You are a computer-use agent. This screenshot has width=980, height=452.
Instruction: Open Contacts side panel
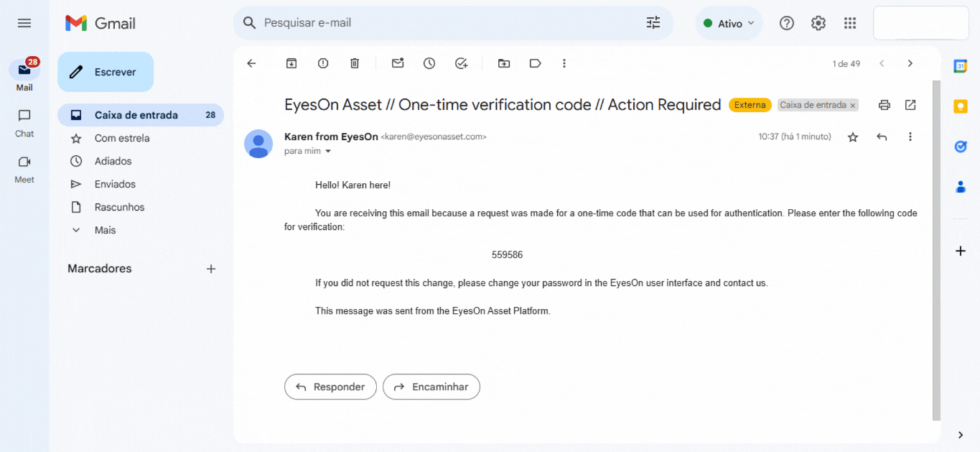point(961,187)
